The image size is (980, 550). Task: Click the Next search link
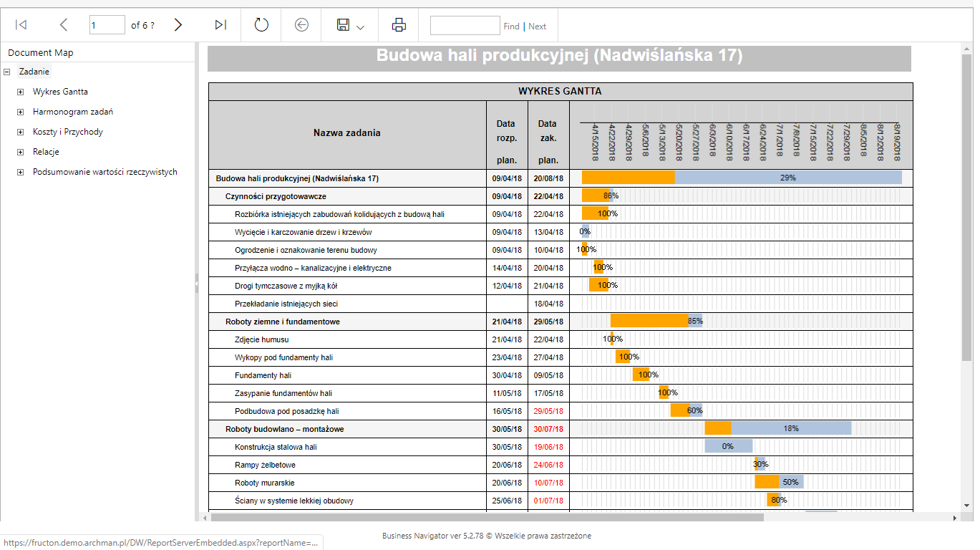pos(538,26)
